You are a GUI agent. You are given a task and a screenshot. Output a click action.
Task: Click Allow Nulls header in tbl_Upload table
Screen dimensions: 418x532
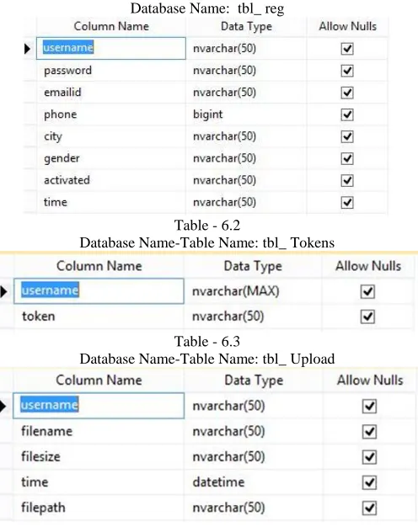[x=370, y=380]
